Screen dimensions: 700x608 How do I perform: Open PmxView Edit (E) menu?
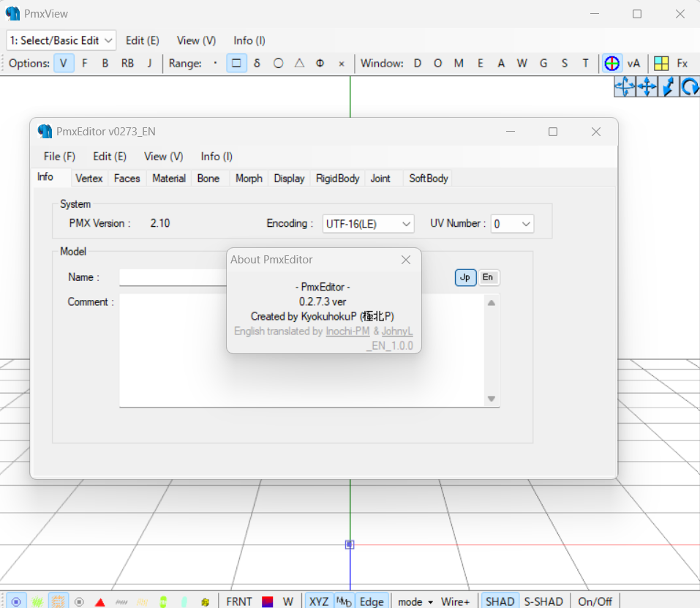click(x=143, y=40)
